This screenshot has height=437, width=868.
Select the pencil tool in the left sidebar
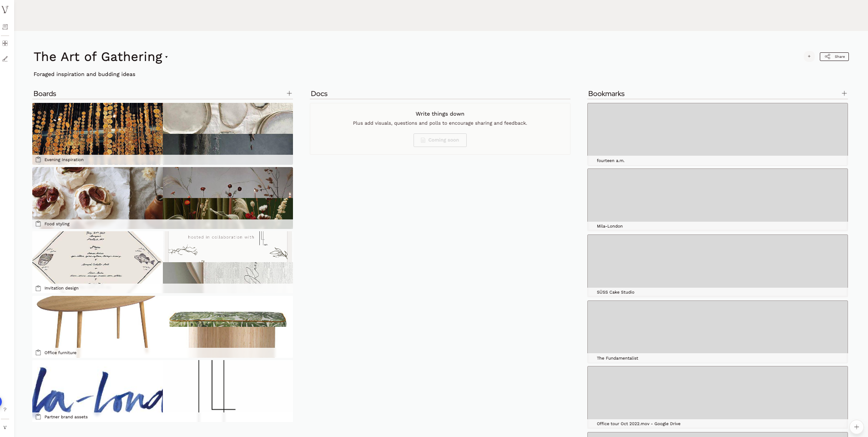tap(5, 59)
